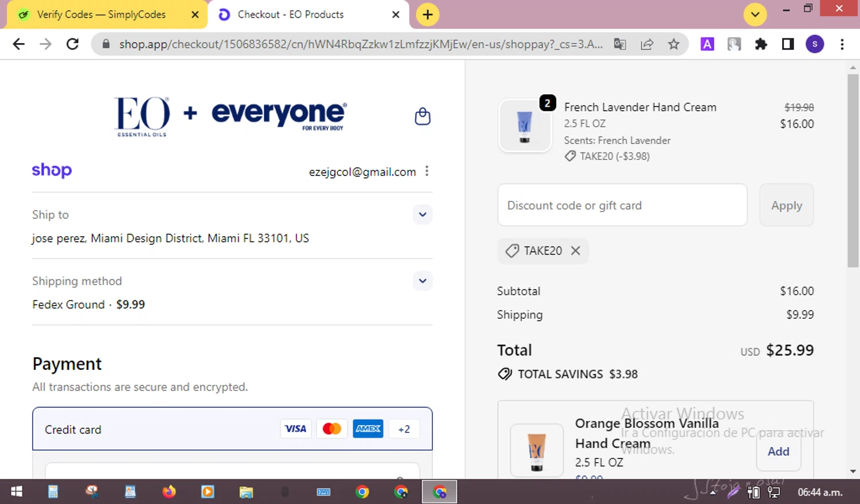Viewport: 860px width, 504px height.
Task: Open Orange Blossom Vanilla Hand Cream thumbnail
Action: click(x=537, y=451)
